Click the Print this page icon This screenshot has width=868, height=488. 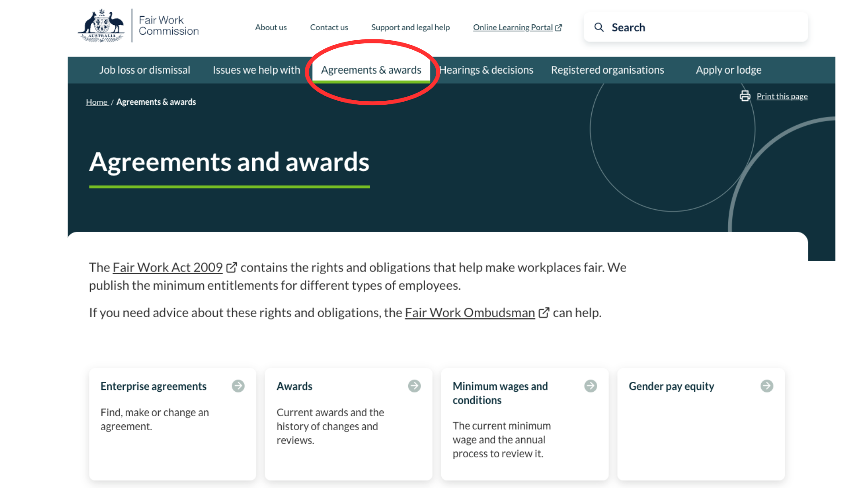(745, 95)
